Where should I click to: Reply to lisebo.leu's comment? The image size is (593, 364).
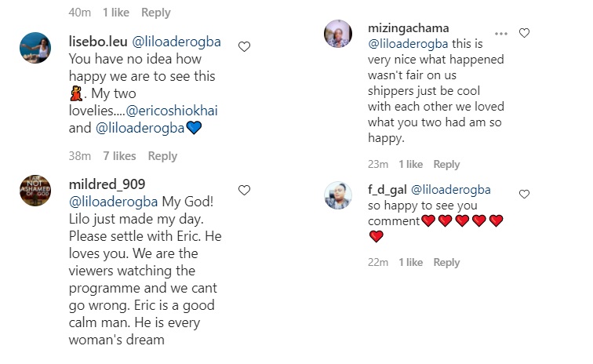tap(162, 156)
